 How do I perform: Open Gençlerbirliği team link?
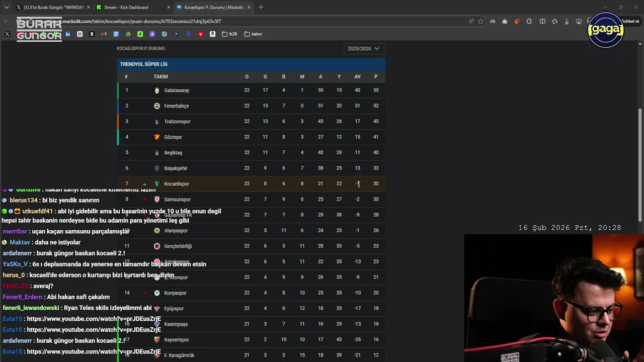click(x=178, y=246)
